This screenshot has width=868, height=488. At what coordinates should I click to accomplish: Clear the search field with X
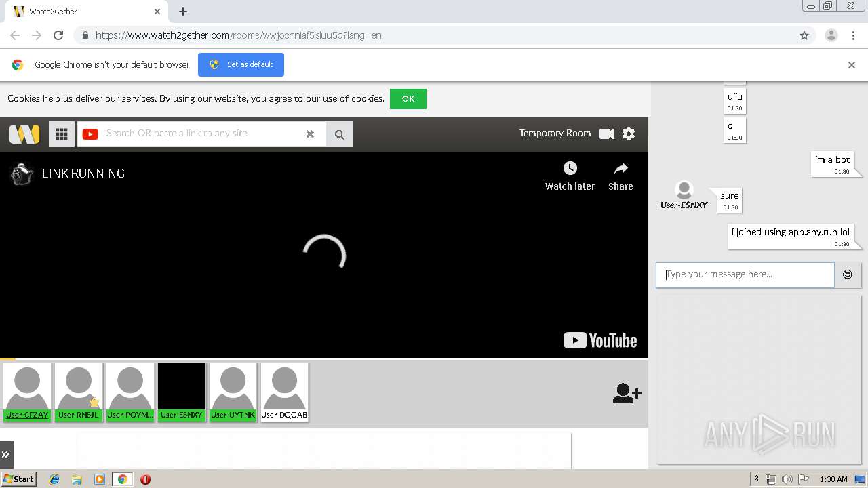[310, 134]
